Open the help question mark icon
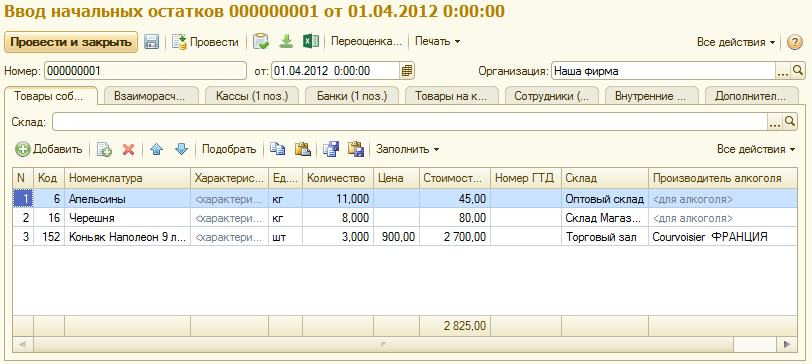 pos(794,42)
